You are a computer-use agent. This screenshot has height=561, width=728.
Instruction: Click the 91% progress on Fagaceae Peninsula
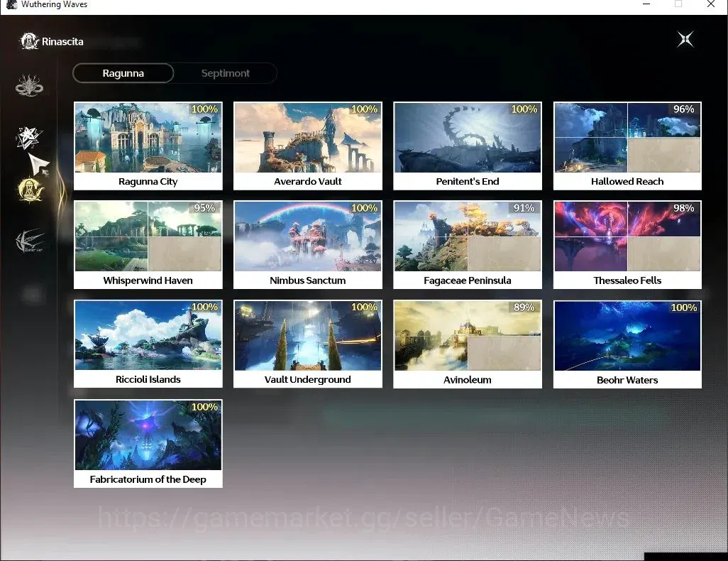(x=524, y=208)
